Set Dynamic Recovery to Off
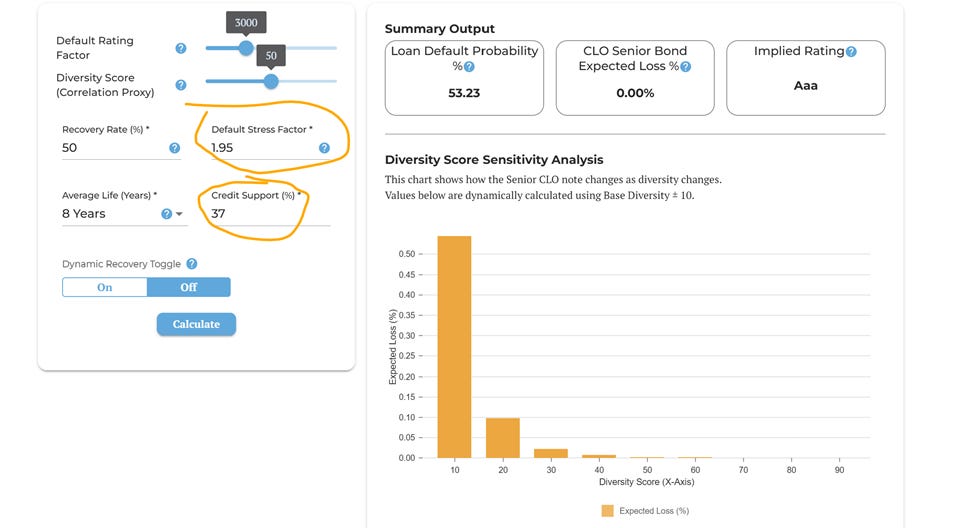This screenshot has height=528, width=961. 189,287
